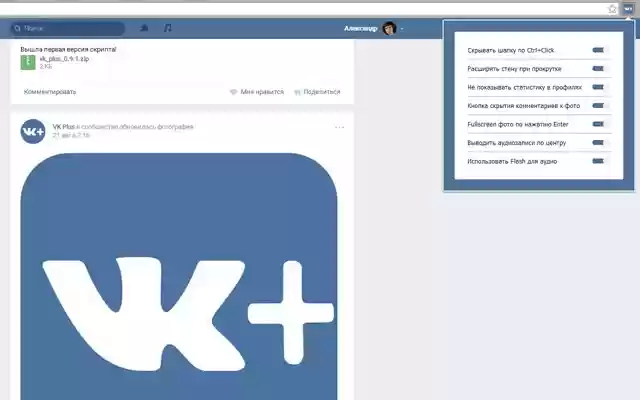Open Александр's profile avatar in header
This screenshot has width=640, height=400.
pos(389,28)
